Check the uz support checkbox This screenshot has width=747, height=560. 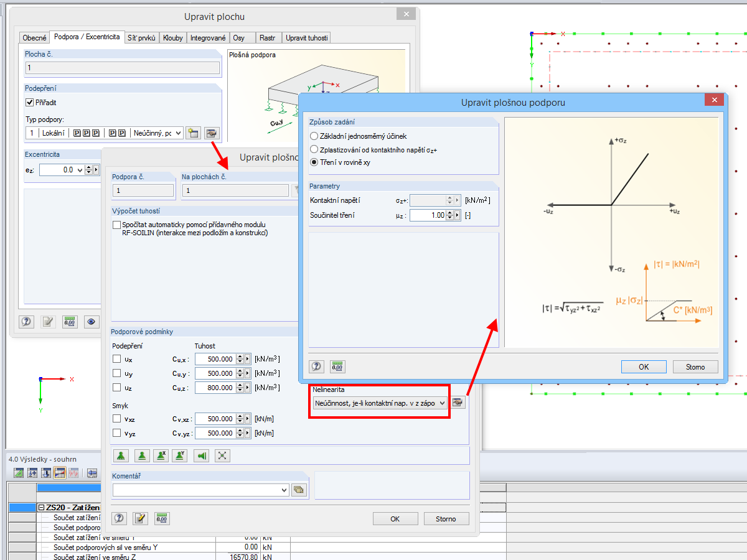coord(116,388)
